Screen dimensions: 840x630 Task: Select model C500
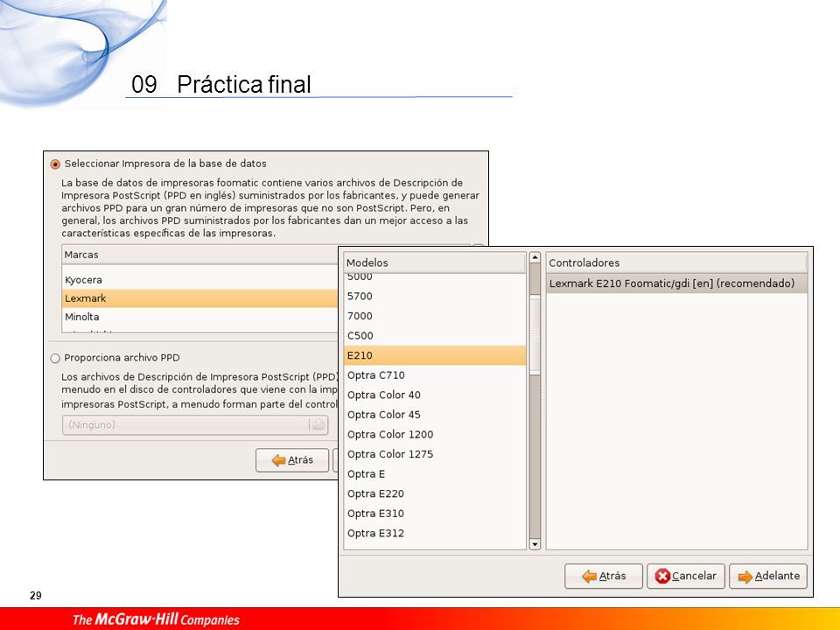435,336
